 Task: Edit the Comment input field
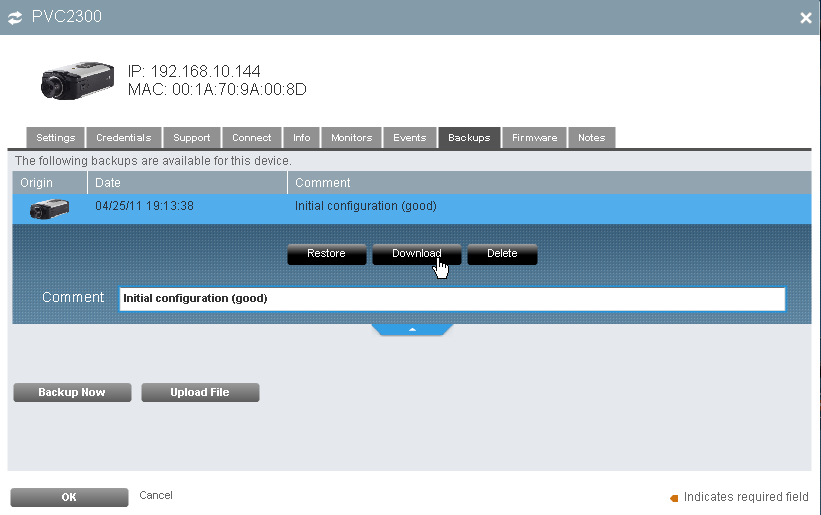(452, 299)
